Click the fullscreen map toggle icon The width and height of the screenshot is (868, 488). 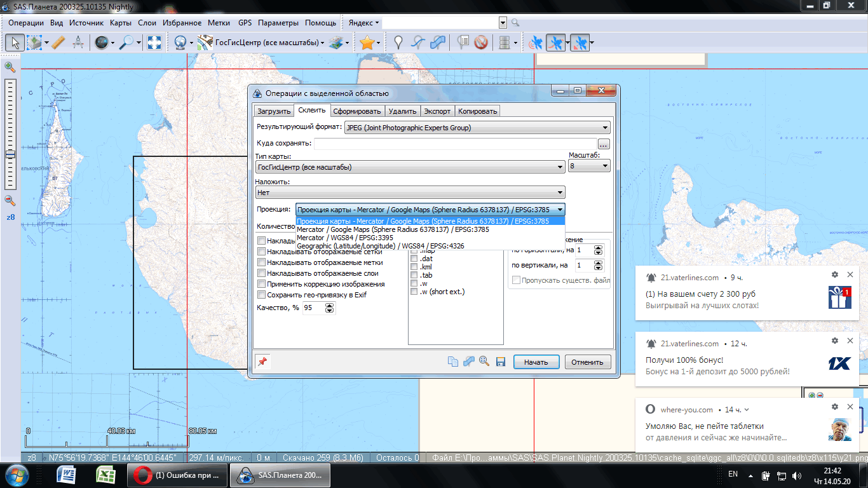pos(154,43)
